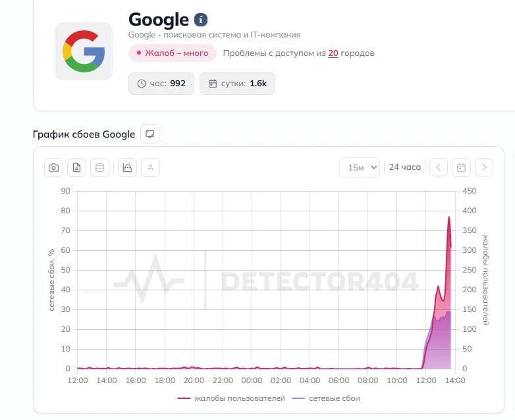
Task: Toggle the area chart mode icon
Action: [x=128, y=167]
